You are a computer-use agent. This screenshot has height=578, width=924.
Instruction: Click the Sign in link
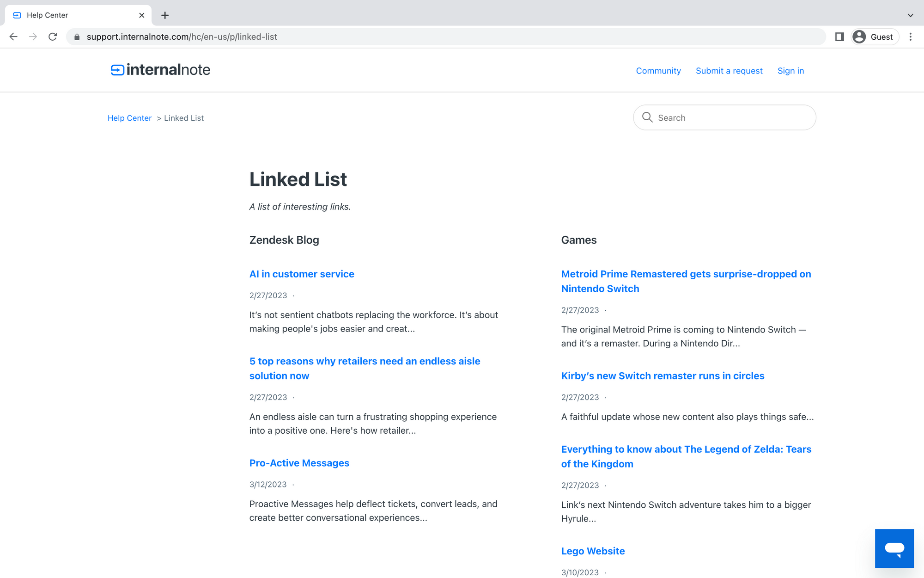pos(790,71)
